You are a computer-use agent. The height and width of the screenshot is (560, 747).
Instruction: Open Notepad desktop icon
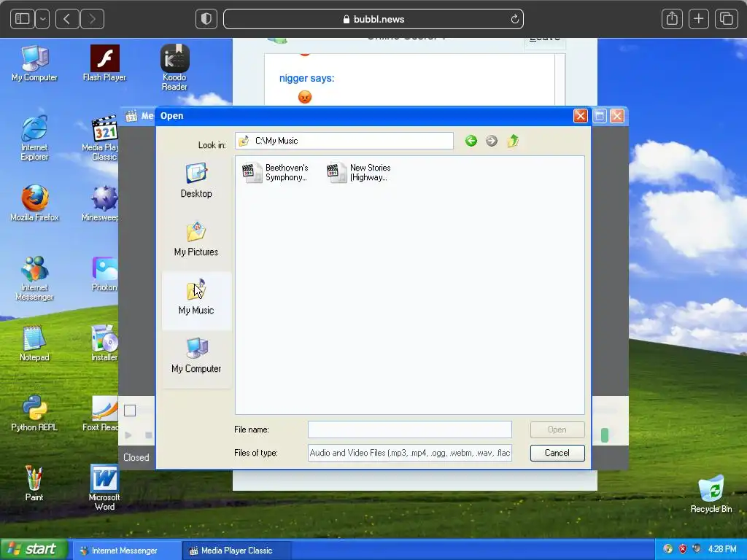point(34,343)
